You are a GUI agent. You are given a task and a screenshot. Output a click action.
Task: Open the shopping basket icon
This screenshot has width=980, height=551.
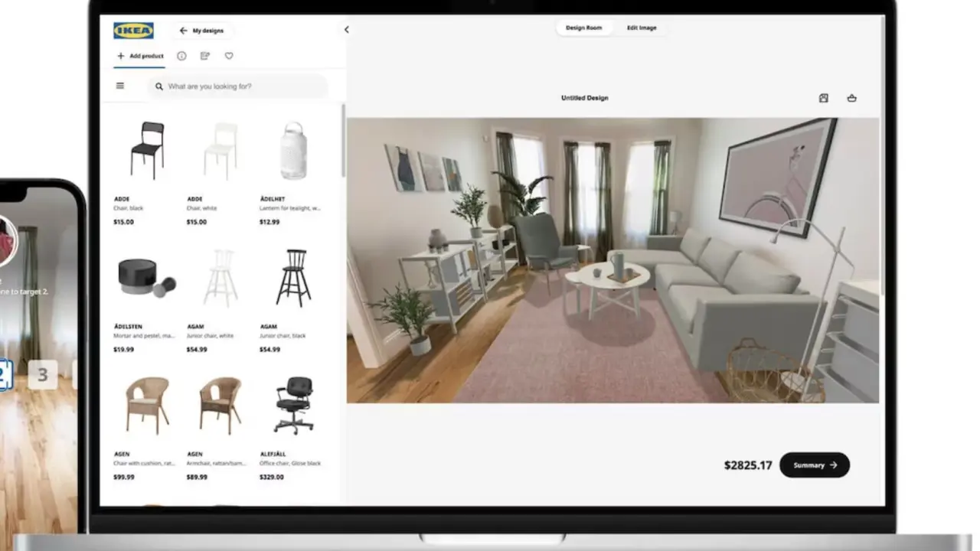[852, 98]
